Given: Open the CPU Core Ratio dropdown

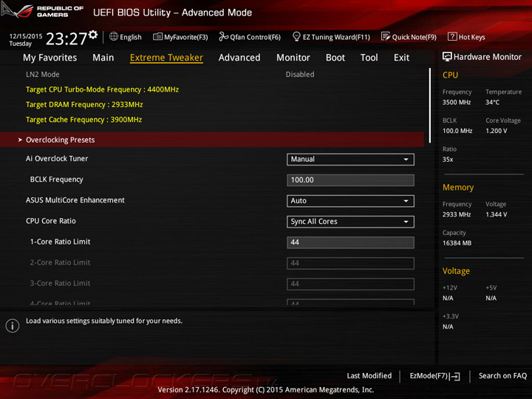Looking at the screenshot, I should pos(350,222).
